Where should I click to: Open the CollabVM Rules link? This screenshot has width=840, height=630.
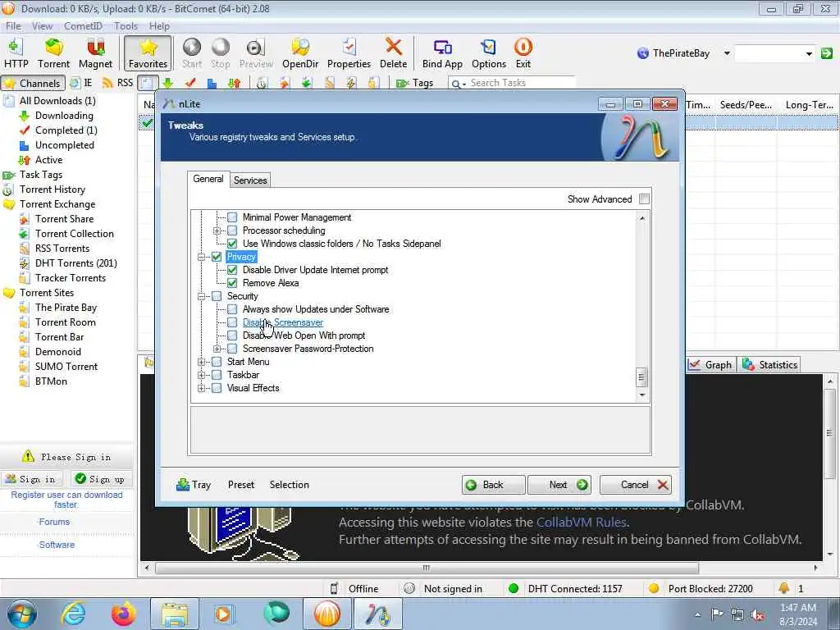[x=582, y=523]
